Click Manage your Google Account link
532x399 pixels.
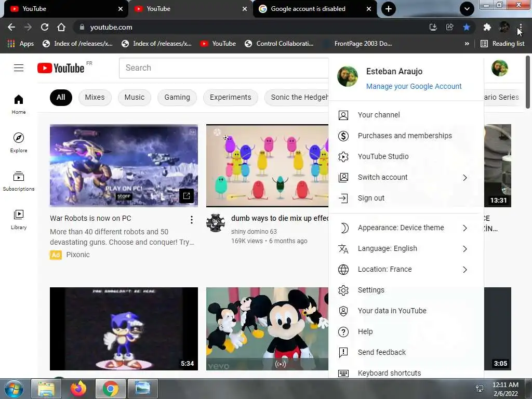tap(414, 86)
